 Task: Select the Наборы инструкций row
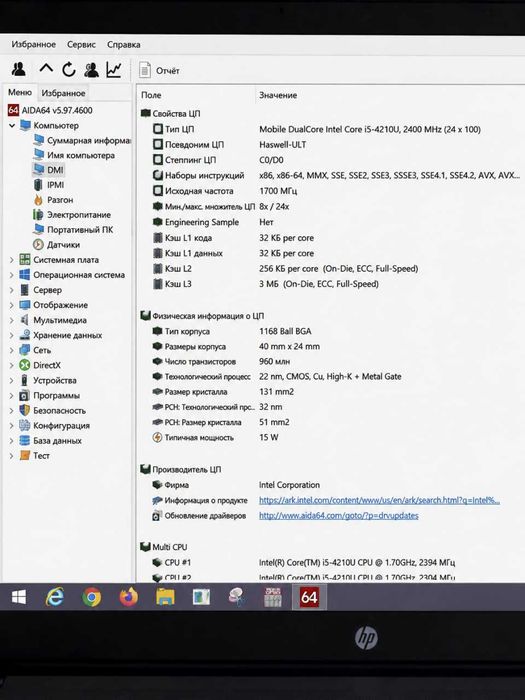(337, 175)
